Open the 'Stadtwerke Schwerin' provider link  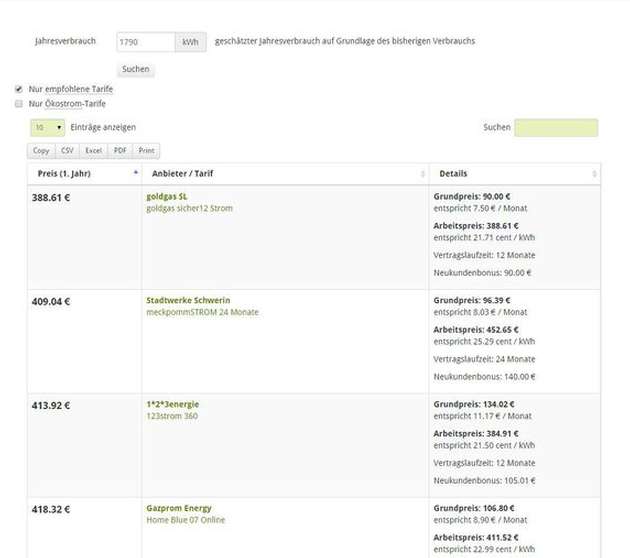[188, 300]
